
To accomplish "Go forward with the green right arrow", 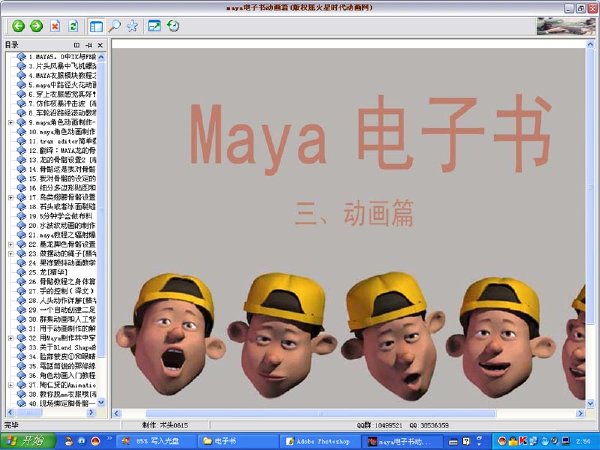I will click(36, 26).
